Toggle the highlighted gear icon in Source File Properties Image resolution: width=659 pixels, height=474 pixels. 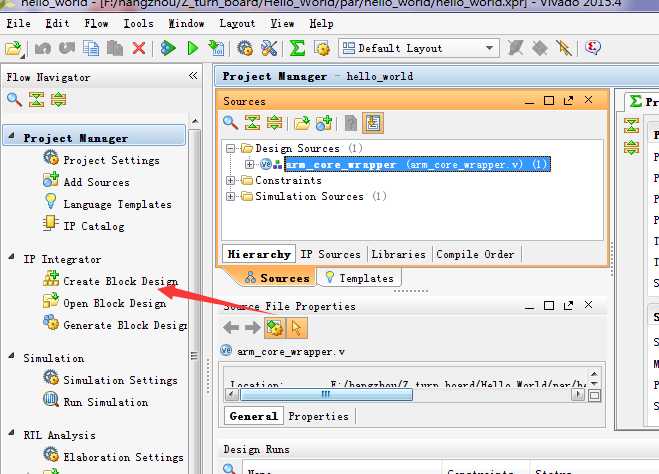pyautogui.click(x=275, y=327)
